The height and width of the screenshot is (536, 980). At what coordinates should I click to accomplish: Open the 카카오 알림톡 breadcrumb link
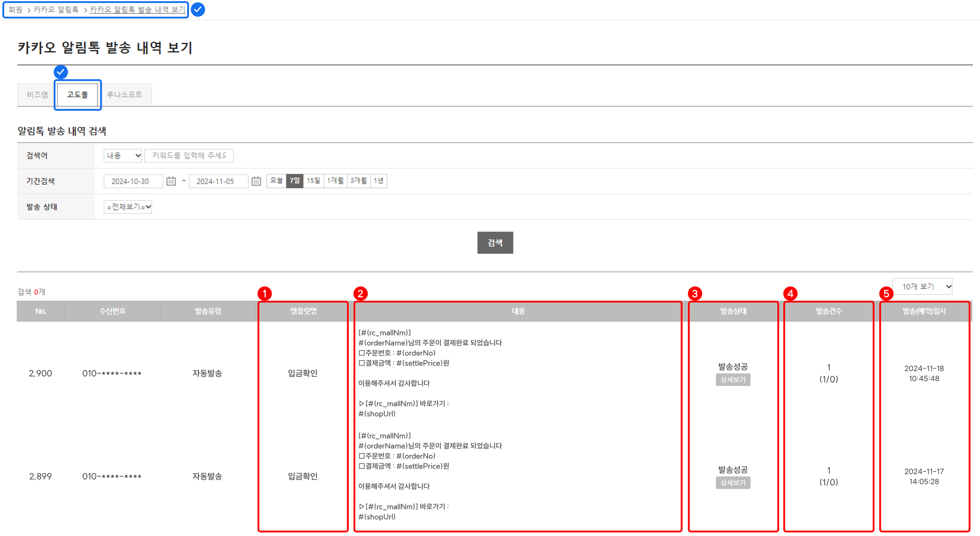56,9
